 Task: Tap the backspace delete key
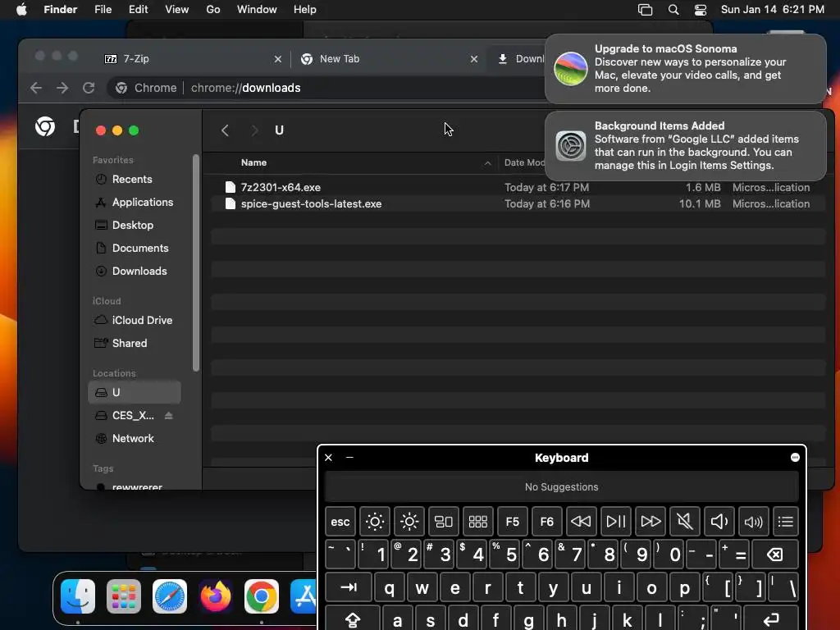tap(775, 555)
